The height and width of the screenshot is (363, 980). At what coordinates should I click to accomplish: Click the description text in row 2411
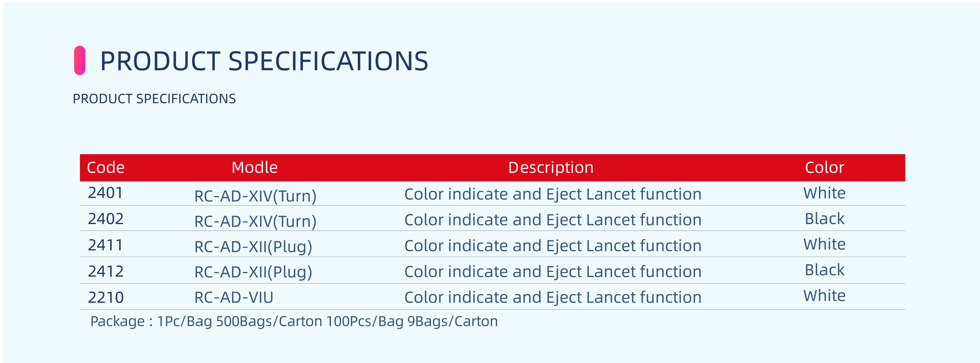pyautogui.click(x=552, y=246)
